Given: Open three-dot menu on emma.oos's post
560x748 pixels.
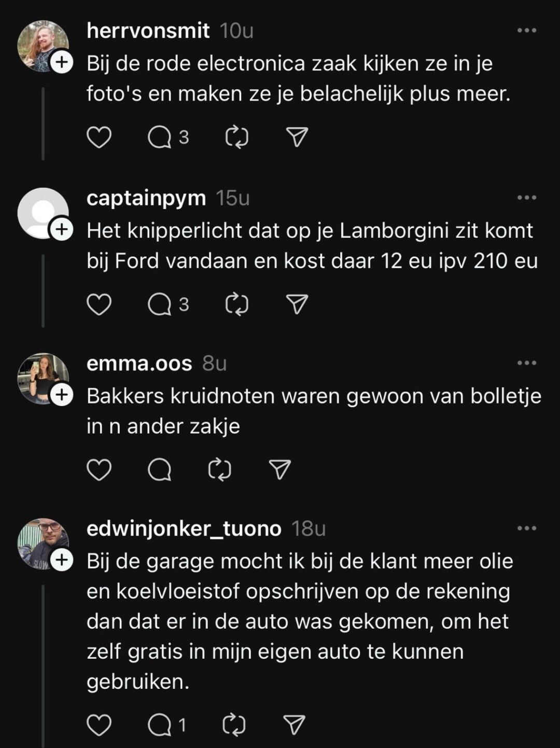Looking at the screenshot, I should [527, 363].
